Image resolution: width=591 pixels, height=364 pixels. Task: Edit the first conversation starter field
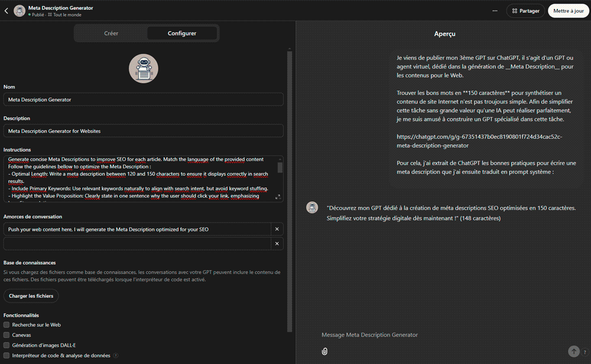coord(137,229)
